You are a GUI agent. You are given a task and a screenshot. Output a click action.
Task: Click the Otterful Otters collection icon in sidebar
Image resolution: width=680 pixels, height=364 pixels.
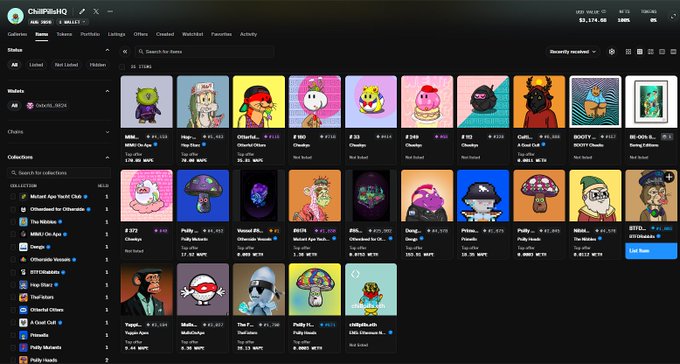23,310
